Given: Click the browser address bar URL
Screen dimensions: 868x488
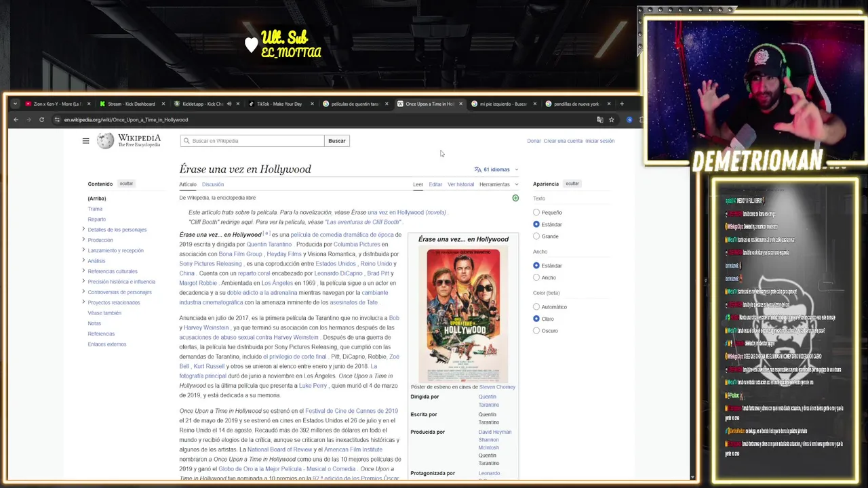Looking at the screenshot, I should [x=126, y=120].
